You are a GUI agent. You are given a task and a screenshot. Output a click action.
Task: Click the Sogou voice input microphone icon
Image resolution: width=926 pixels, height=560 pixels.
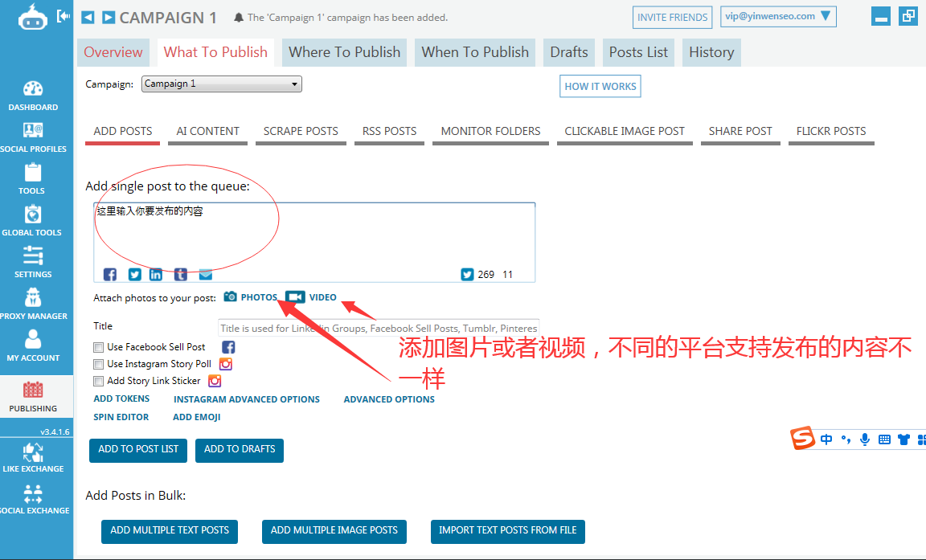coord(864,439)
